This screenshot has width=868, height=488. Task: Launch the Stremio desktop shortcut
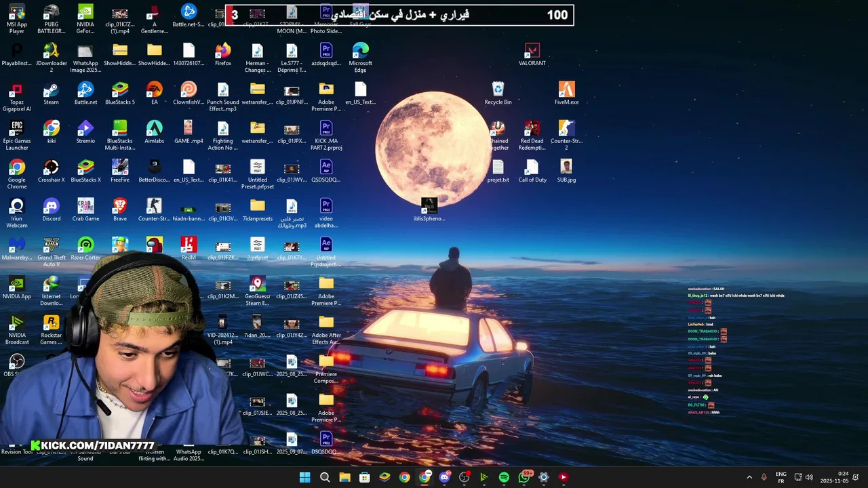(x=85, y=132)
